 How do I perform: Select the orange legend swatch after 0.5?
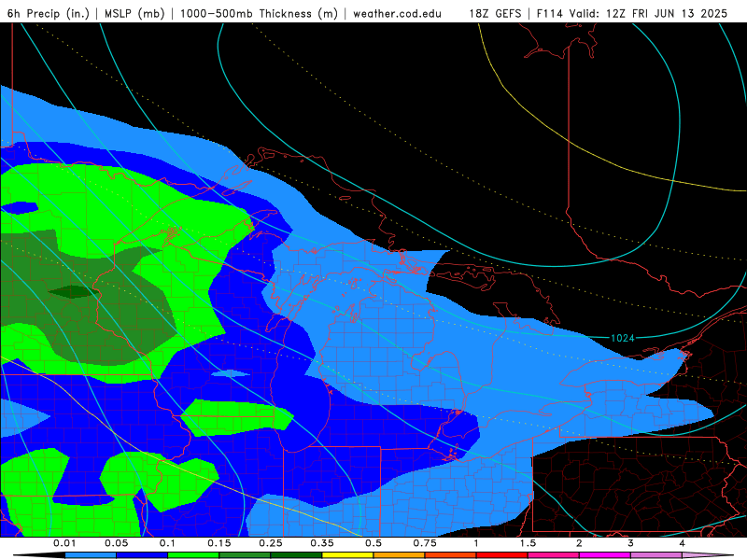[x=400, y=555]
